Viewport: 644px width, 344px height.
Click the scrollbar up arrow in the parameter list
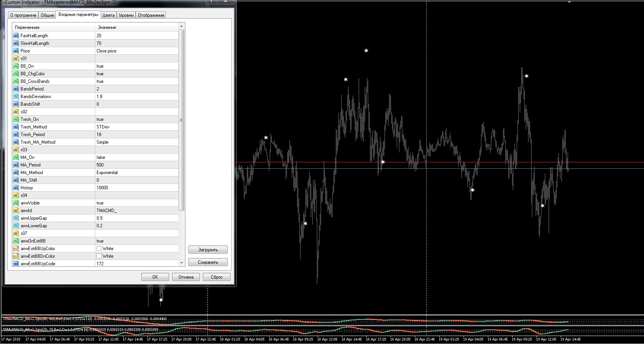(x=181, y=26)
